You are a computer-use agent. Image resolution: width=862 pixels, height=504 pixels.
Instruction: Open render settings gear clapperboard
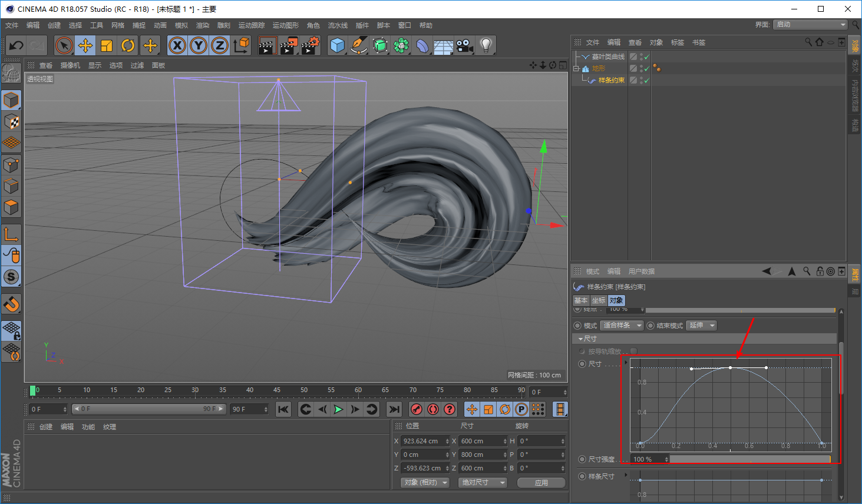(x=311, y=45)
